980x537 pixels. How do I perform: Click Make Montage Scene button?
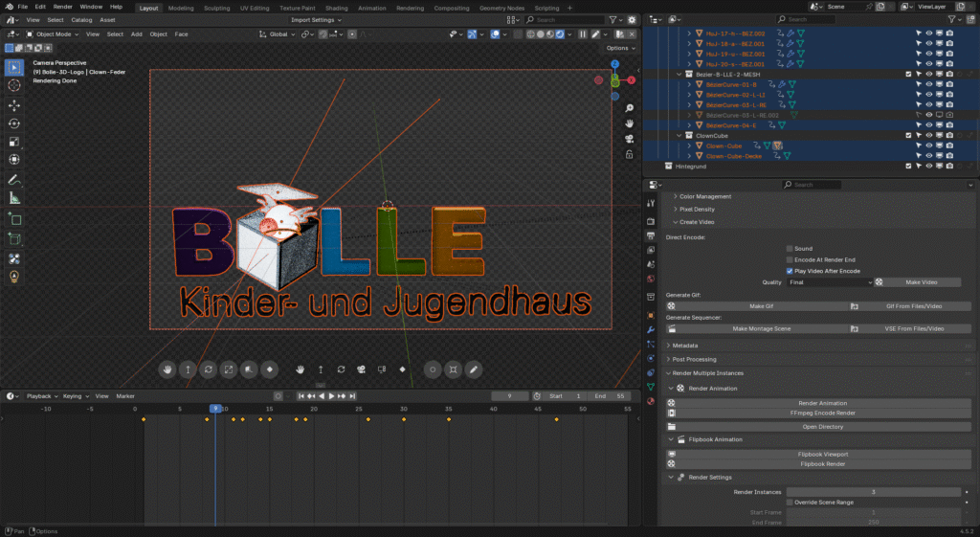tap(757, 329)
